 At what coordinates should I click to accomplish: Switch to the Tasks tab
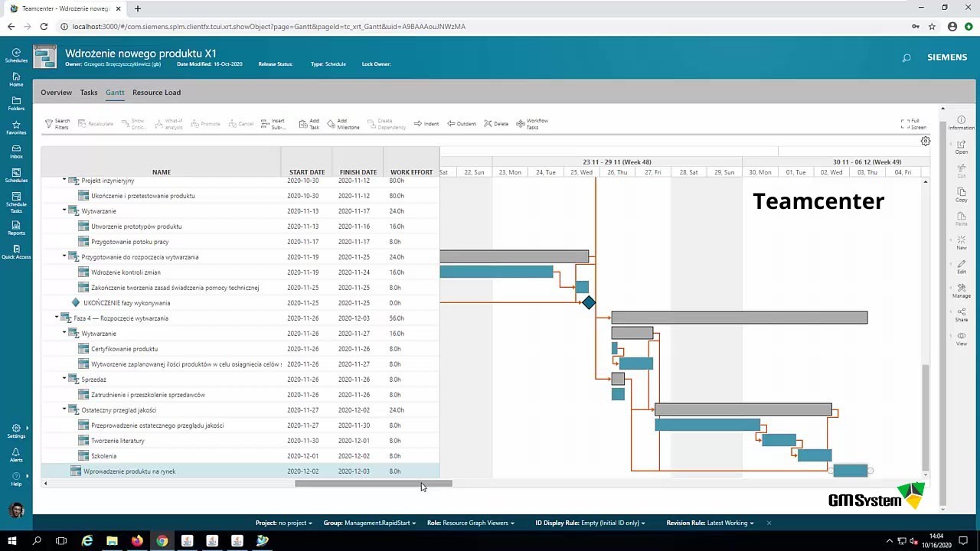(x=89, y=93)
